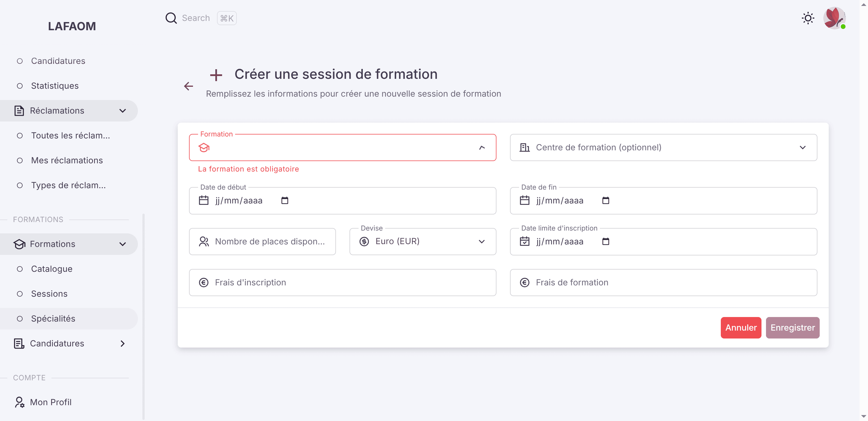Collapse the Réclamations sidebar section chevron
This screenshot has width=868, height=421.
pyautogui.click(x=123, y=110)
